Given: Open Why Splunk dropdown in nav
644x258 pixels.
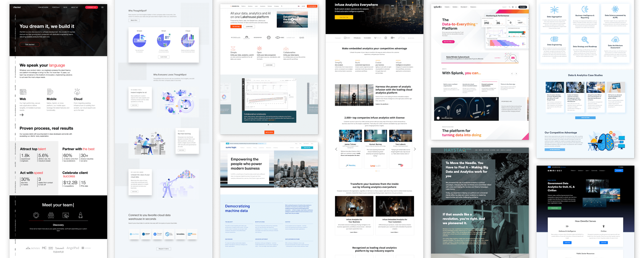Looking at the screenshot, I should 464,7.
